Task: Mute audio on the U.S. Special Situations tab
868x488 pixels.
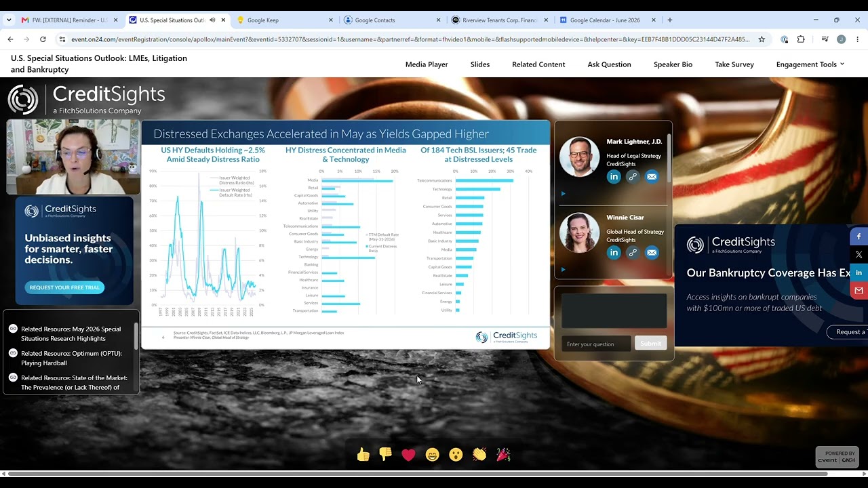Action: pyautogui.click(x=212, y=20)
